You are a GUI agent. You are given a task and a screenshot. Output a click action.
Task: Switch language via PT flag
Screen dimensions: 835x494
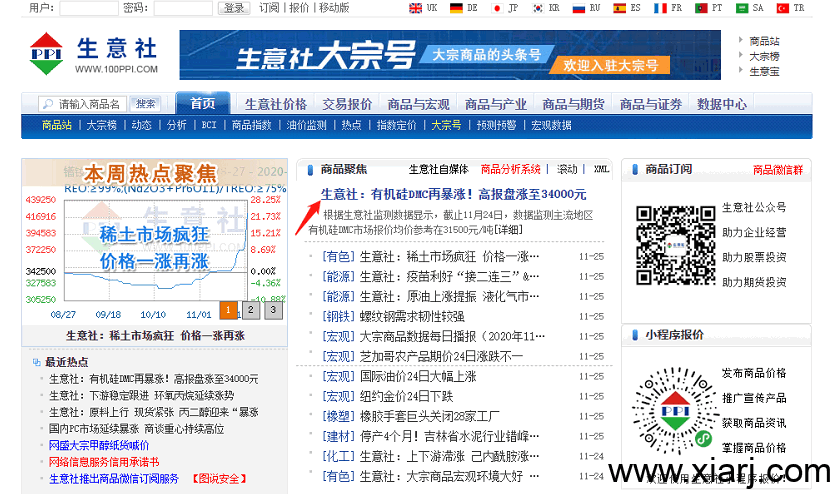tap(701, 8)
